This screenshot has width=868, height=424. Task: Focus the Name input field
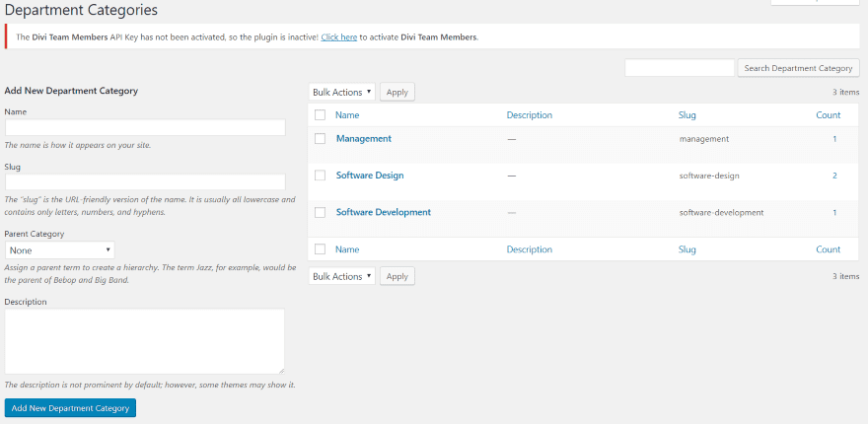point(145,127)
